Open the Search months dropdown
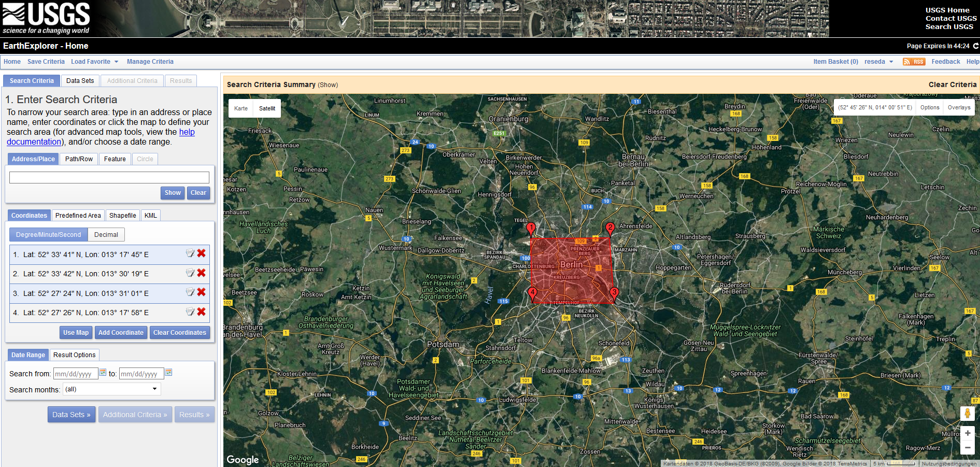Image resolution: width=980 pixels, height=467 pixels. coord(111,389)
